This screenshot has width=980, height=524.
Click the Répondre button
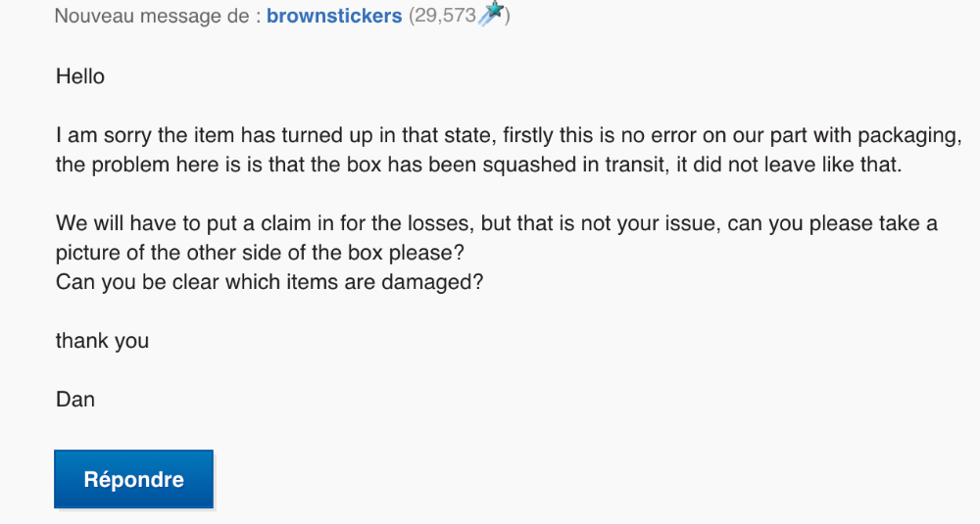tap(133, 479)
